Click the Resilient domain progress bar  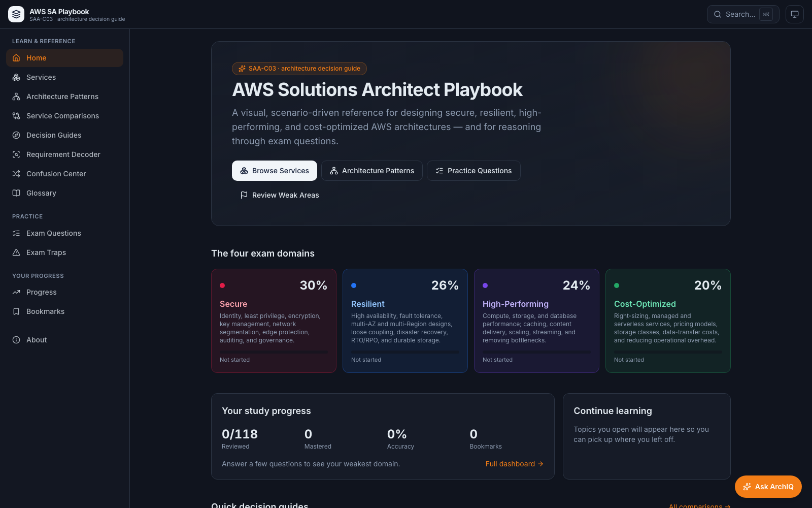pyautogui.click(x=405, y=352)
